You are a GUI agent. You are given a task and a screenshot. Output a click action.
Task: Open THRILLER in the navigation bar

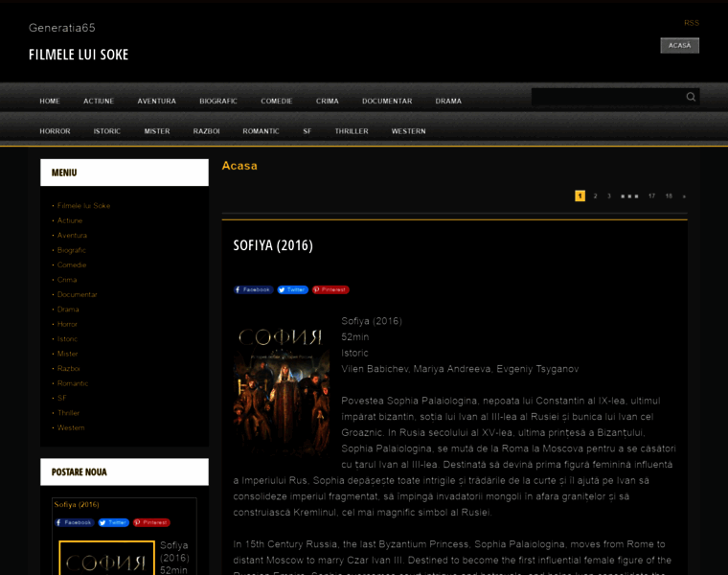352,131
